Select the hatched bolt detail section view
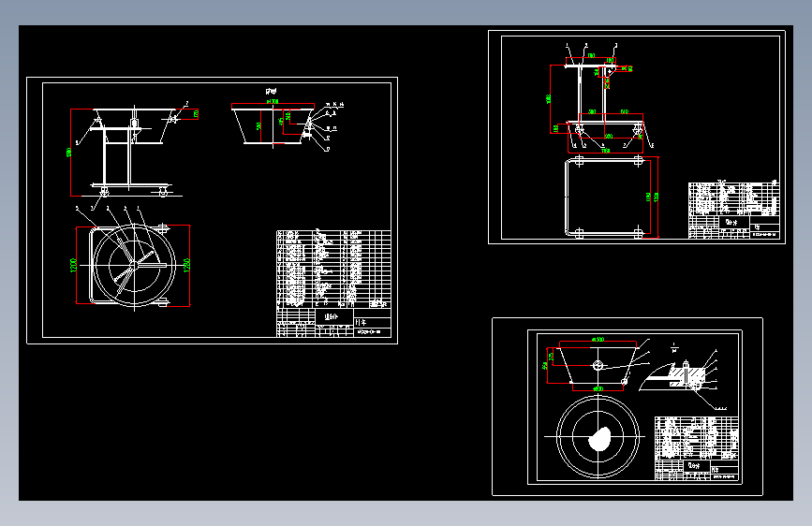Image resolution: width=812 pixels, height=526 pixels. [672, 377]
